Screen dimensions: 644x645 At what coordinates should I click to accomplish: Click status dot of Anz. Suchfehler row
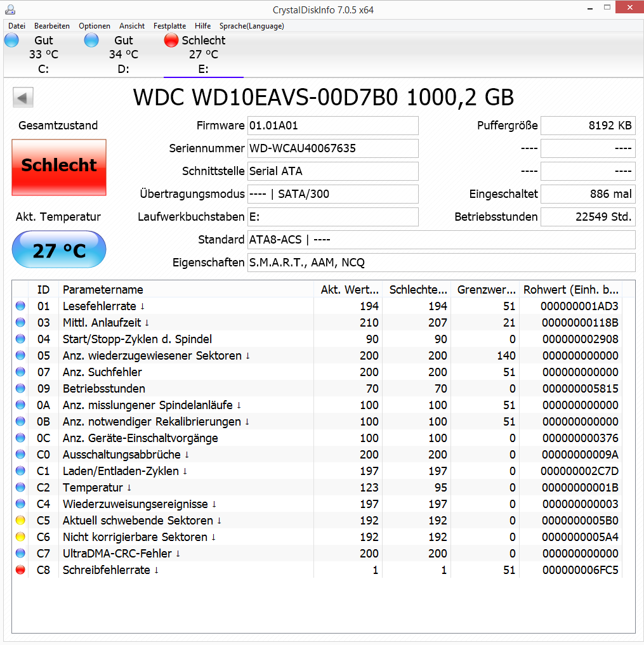(x=20, y=372)
